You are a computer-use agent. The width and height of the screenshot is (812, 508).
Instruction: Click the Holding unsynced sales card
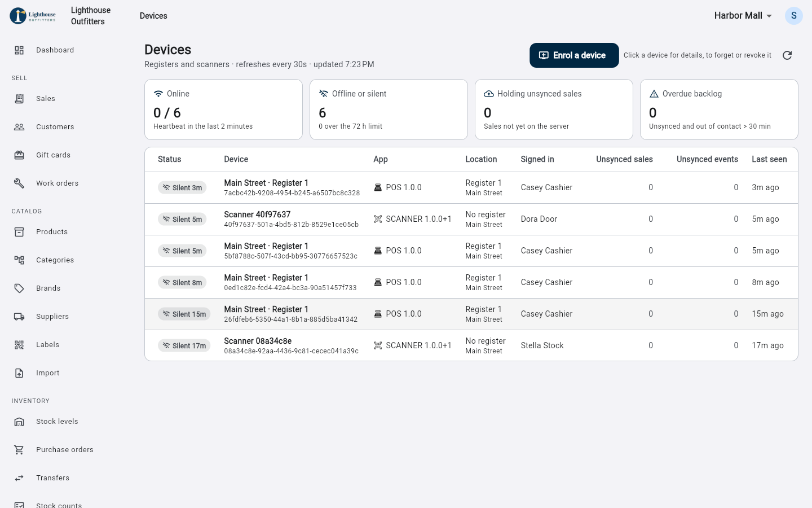pyautogui.click(x=554, y=110)
